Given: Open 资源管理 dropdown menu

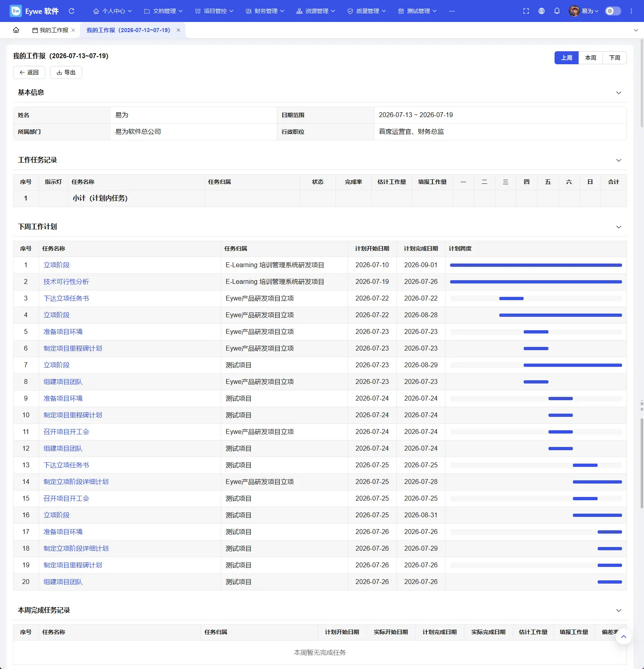Looking at the screenshot, I should click(316, 11).
